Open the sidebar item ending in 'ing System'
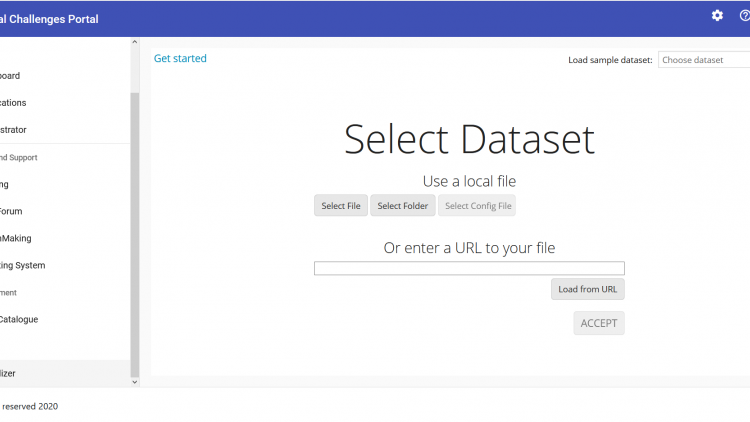Screen dimensions: 750x422 [x=22, y=266]
